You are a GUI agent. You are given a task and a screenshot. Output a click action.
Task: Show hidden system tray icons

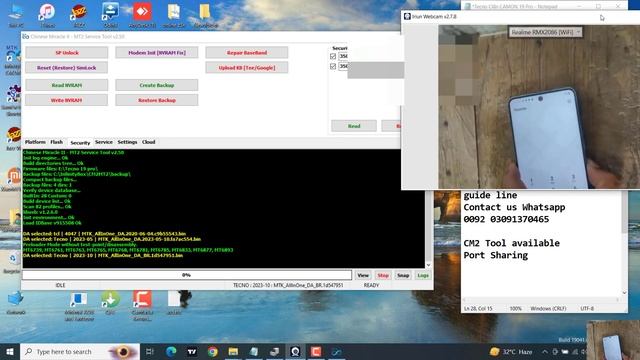coord(545,351)
